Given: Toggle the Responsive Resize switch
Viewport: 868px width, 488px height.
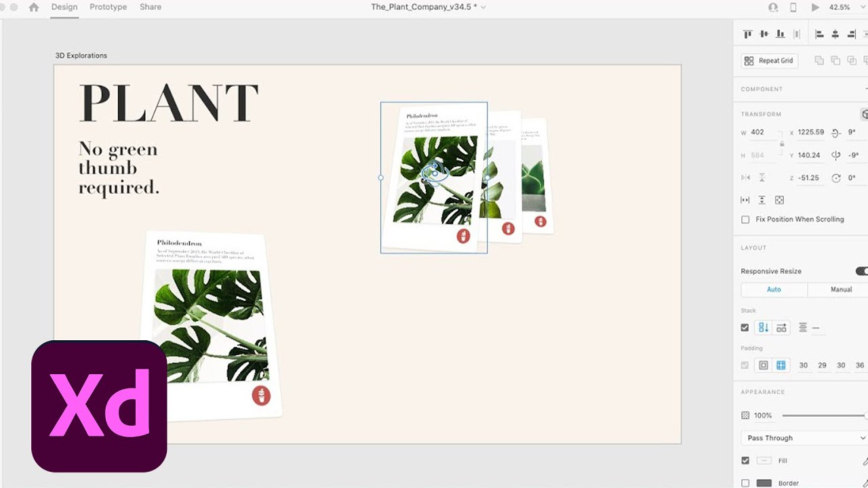Looking at the screenshot, I should 862,271.
